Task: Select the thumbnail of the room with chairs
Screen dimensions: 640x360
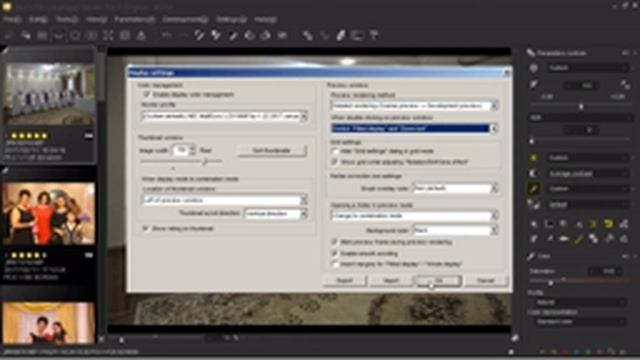Action: pos(49,94)
